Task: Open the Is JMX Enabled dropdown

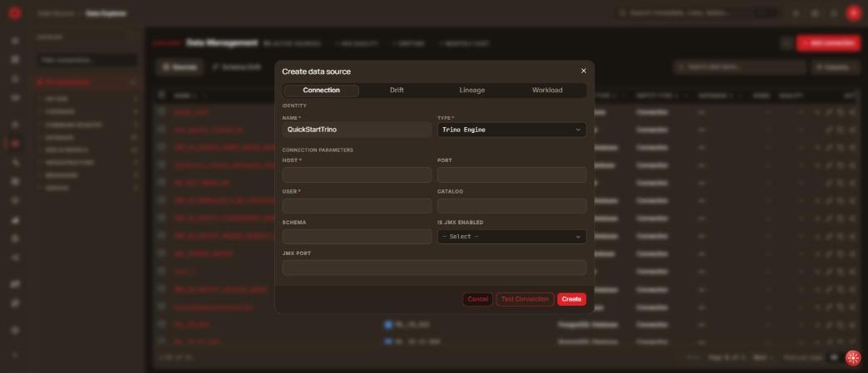Action: pyautogui.click(x=511, y=237)
